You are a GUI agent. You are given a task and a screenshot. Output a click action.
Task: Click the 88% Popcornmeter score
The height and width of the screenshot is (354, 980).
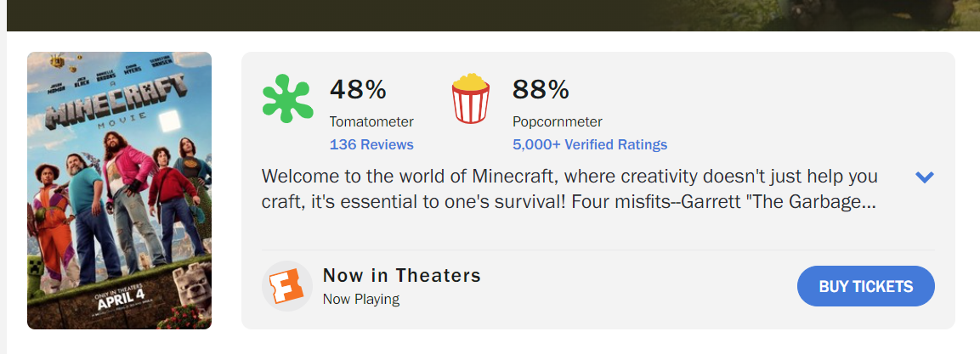pos(541,89)
